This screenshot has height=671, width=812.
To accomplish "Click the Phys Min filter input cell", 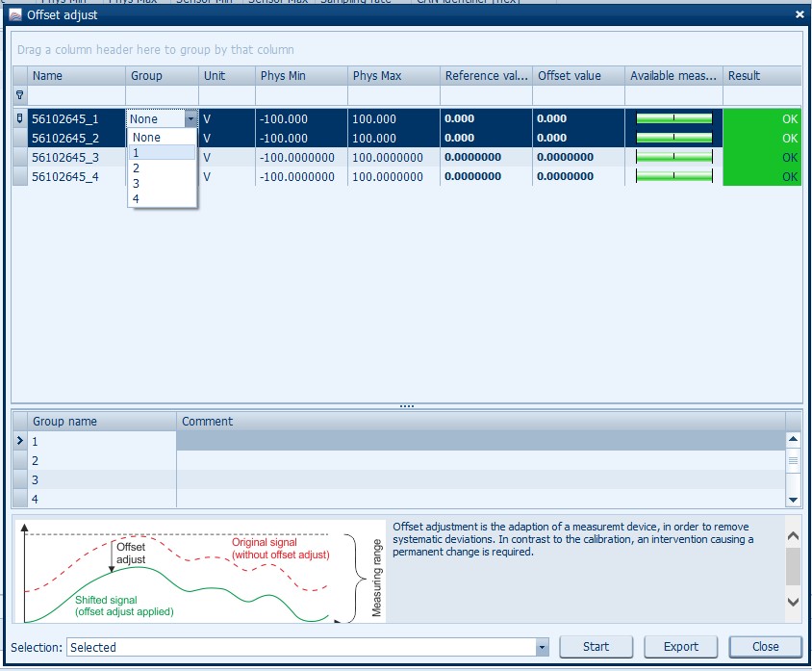I will (301, 95).
